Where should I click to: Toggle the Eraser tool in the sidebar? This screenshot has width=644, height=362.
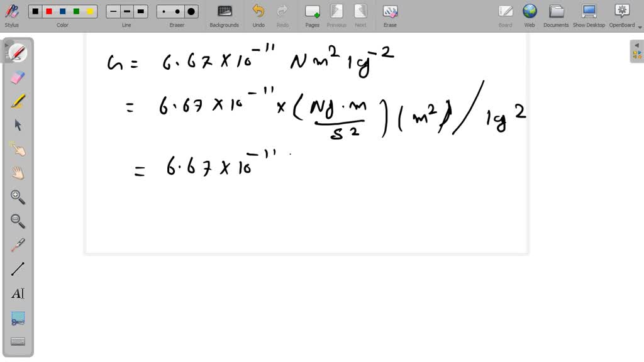pos(17,77)
